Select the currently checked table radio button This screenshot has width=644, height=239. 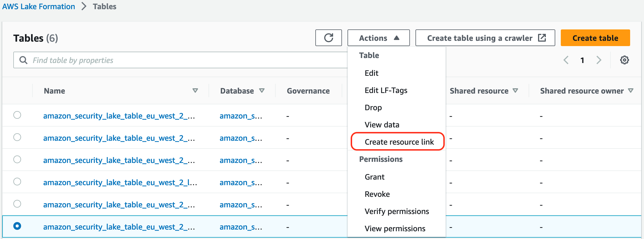(17, 226)
